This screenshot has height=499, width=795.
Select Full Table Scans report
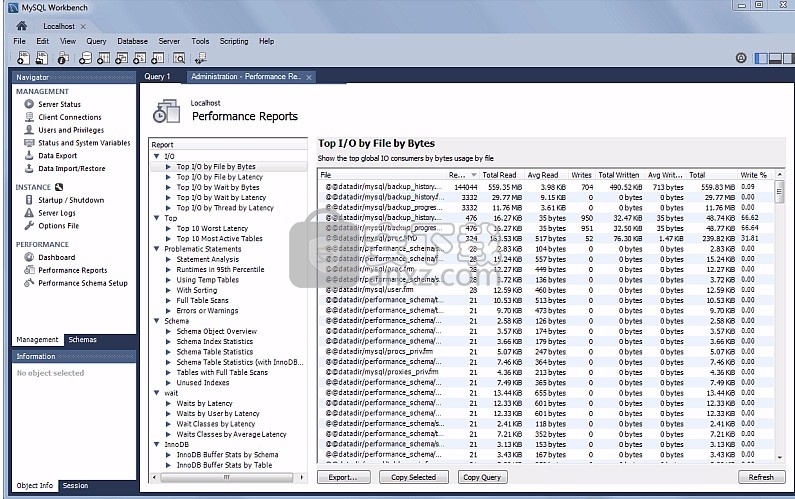(202, 300)
